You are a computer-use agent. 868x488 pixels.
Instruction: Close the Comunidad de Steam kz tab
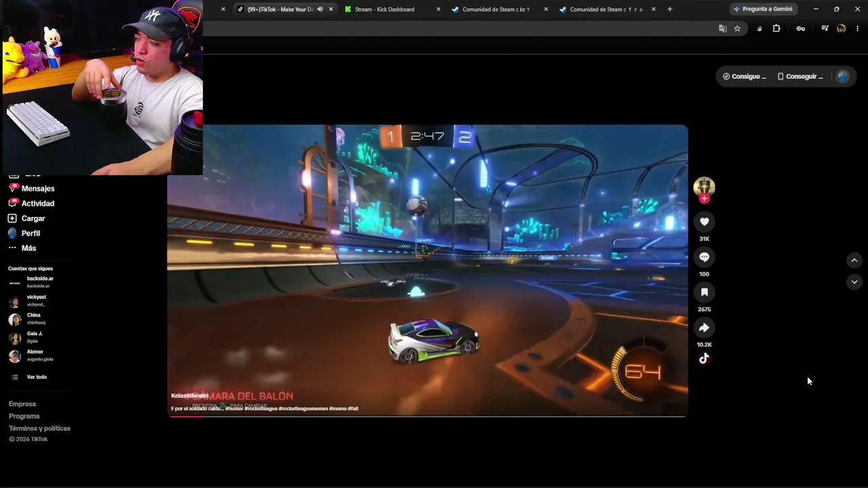click(x=546, y=9)
